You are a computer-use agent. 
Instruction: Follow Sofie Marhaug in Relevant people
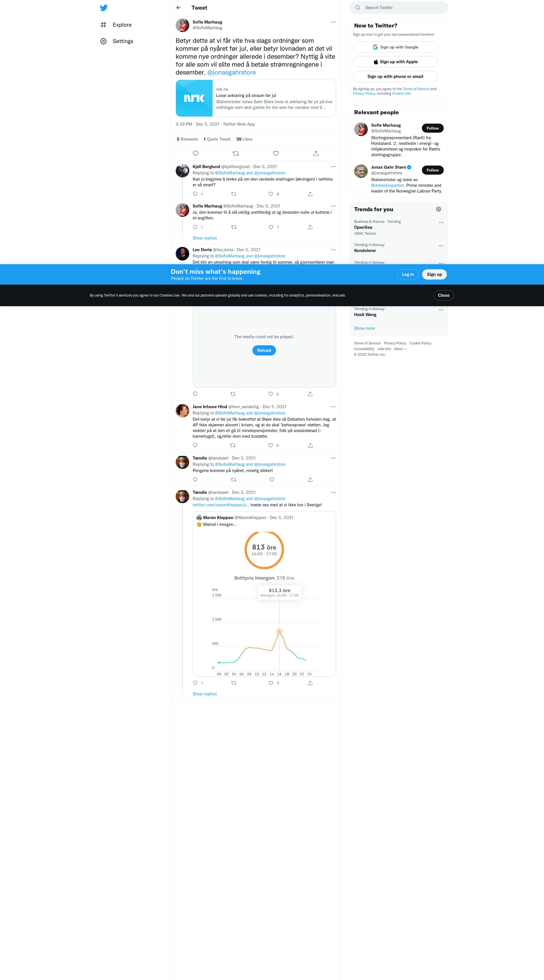[433, 128]
